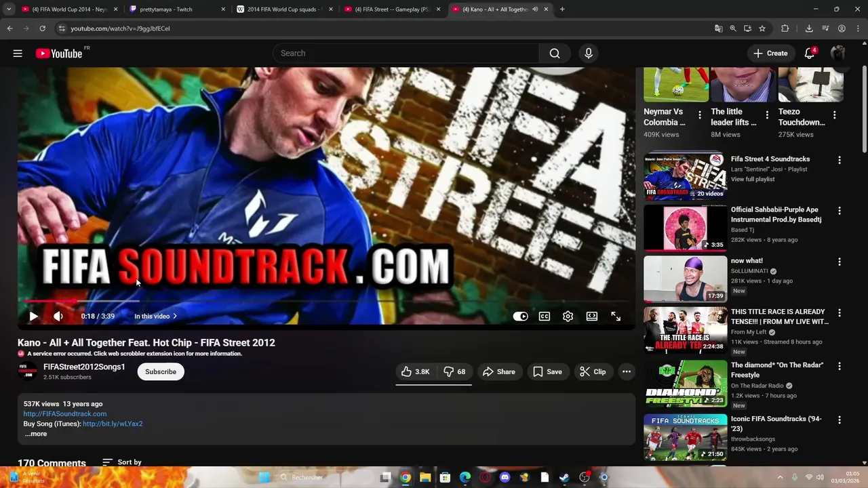
Task: Open the Create menu
Action: pyautogui.click(x=771, y=54)
